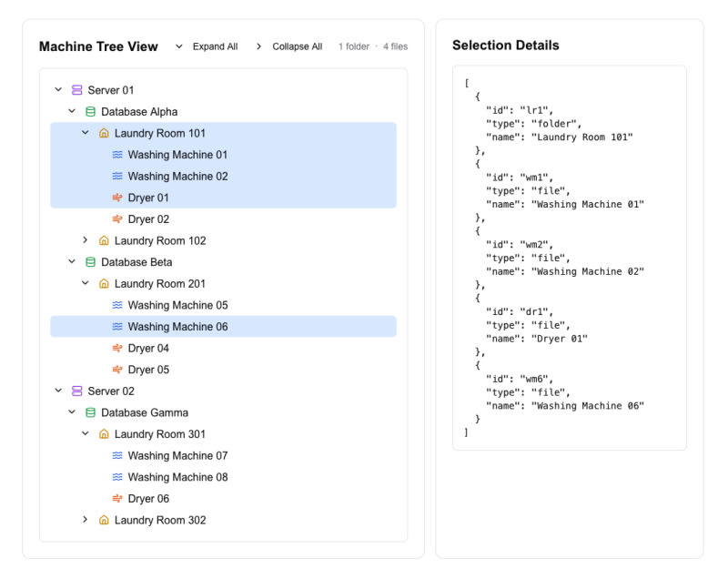Deselect the highlighted Washing Machine 06 row
This screenshot has height=579, width=728.
point(177,327)
